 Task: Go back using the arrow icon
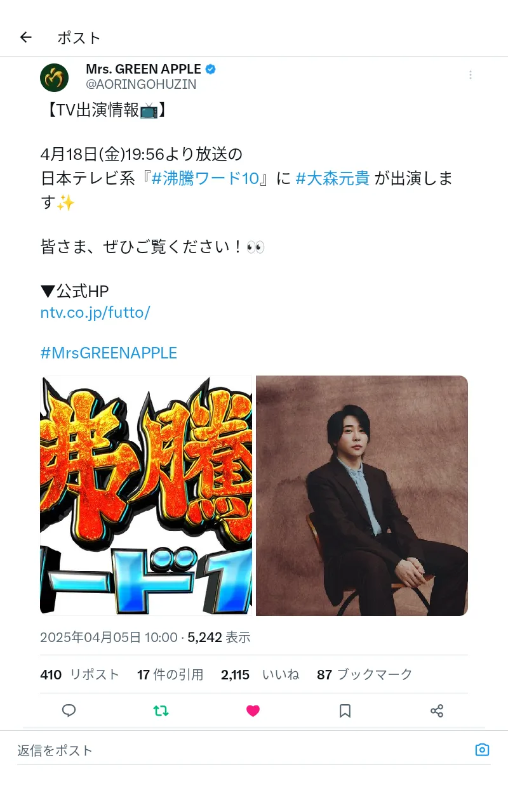[26, 37]
